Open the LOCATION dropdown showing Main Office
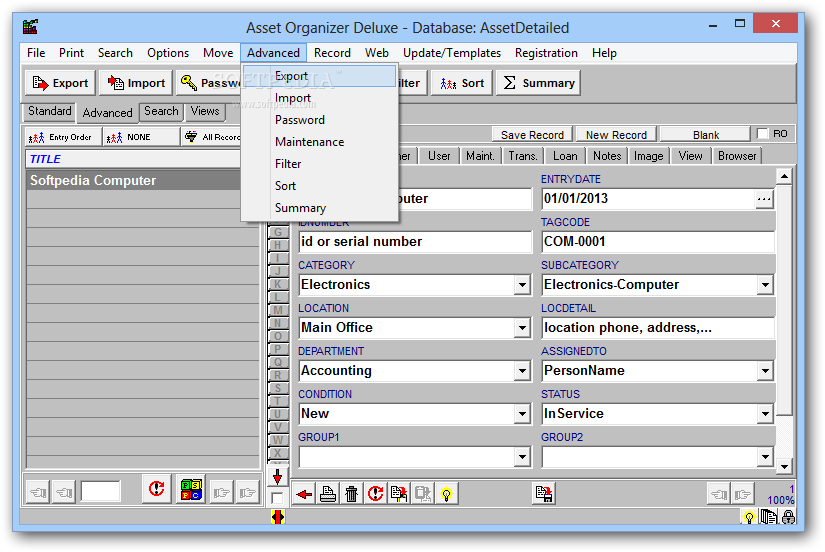Image resolution: width=825 pixels, height=552 pixels. [522, 328]
